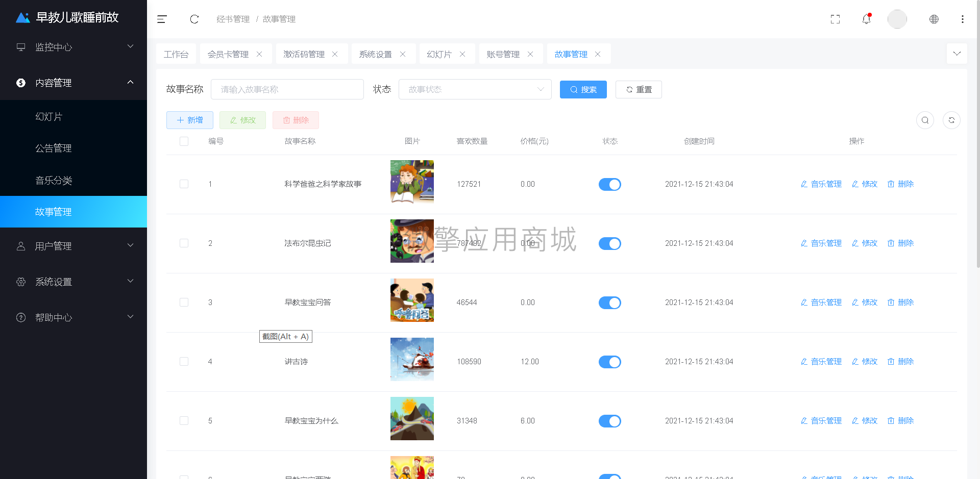Check the checkbox for row 1

coord(184,184)
